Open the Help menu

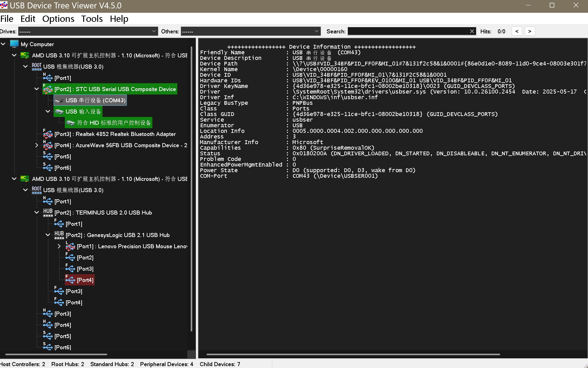tap(119, 19)
